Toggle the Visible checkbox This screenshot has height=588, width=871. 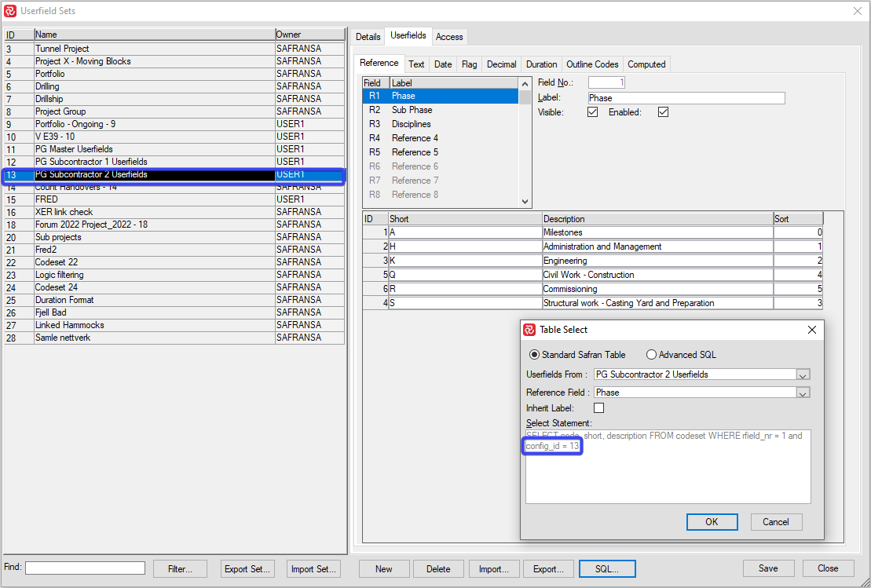point(593,112)
